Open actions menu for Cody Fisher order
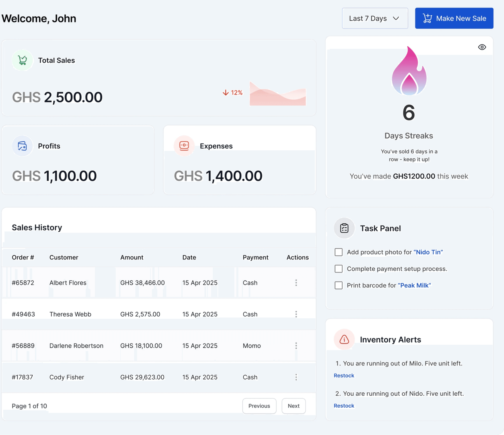Viewport: 504px width, 435px height. coord(296,377)
